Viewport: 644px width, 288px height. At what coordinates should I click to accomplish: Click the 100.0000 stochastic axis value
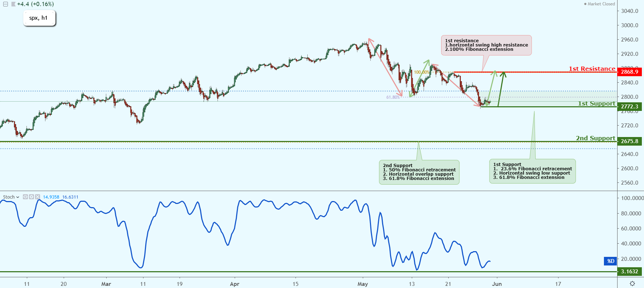[x=632, y=198]
